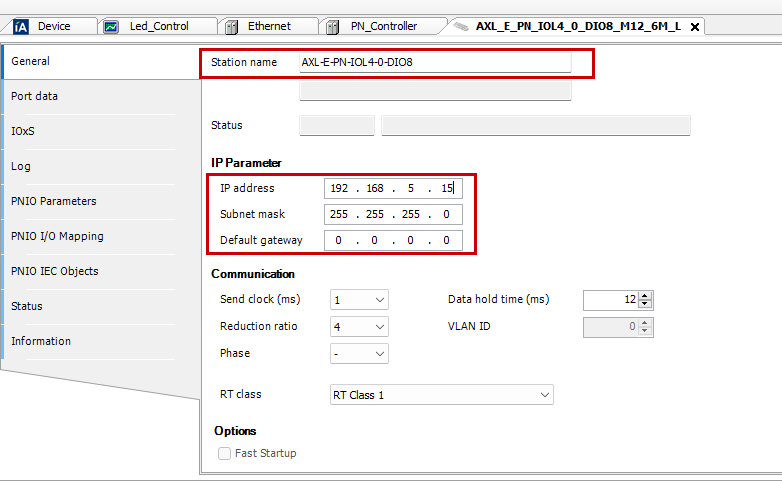Increase Data hold time with up arrow
782x481 pixels.
pyautogui.click(x=646, y=295)
